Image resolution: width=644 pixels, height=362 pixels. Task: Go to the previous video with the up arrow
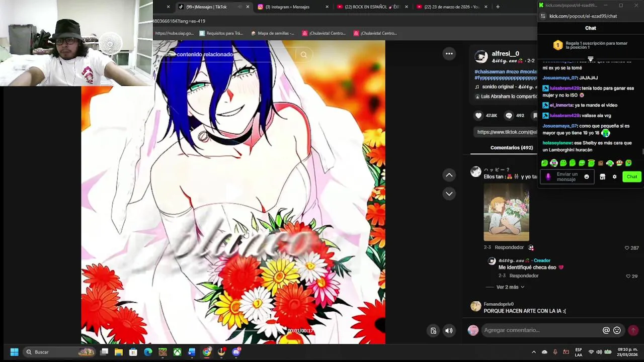click(449, 175)
